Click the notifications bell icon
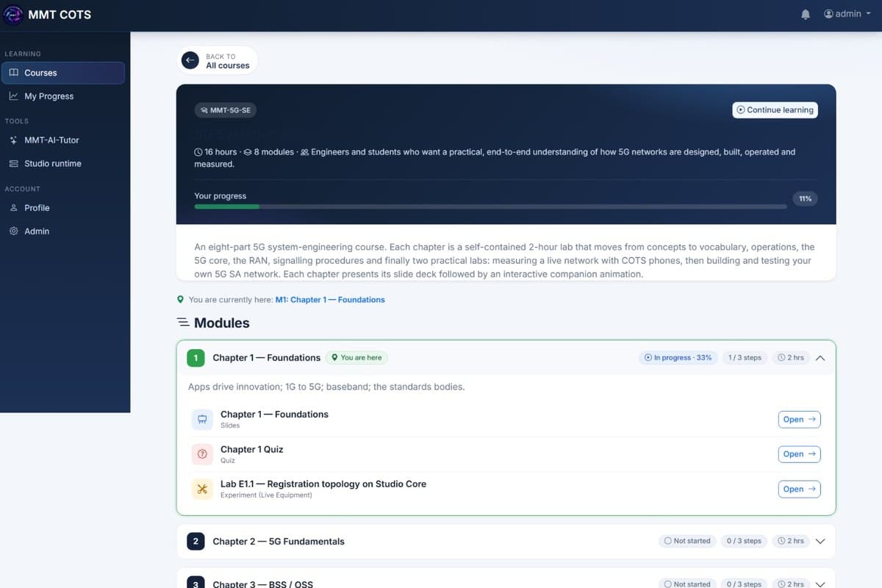882x588 pixels. click(x=806, y=14)
